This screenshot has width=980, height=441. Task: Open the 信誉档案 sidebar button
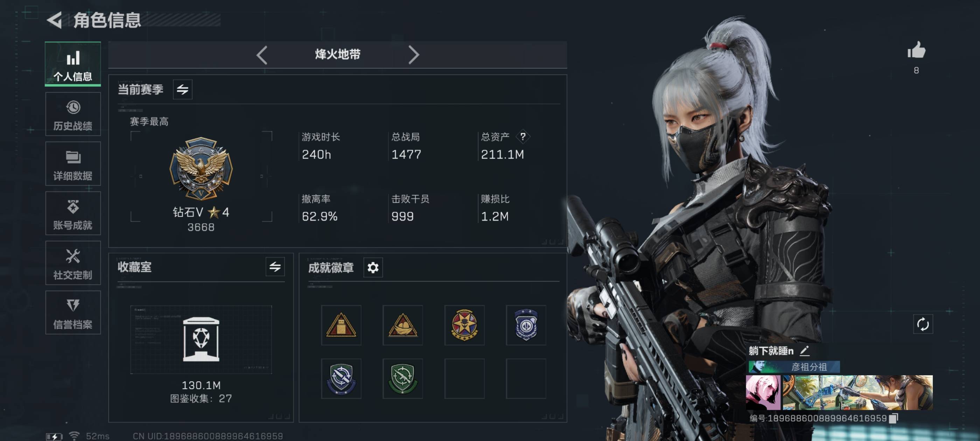(73, 313)
